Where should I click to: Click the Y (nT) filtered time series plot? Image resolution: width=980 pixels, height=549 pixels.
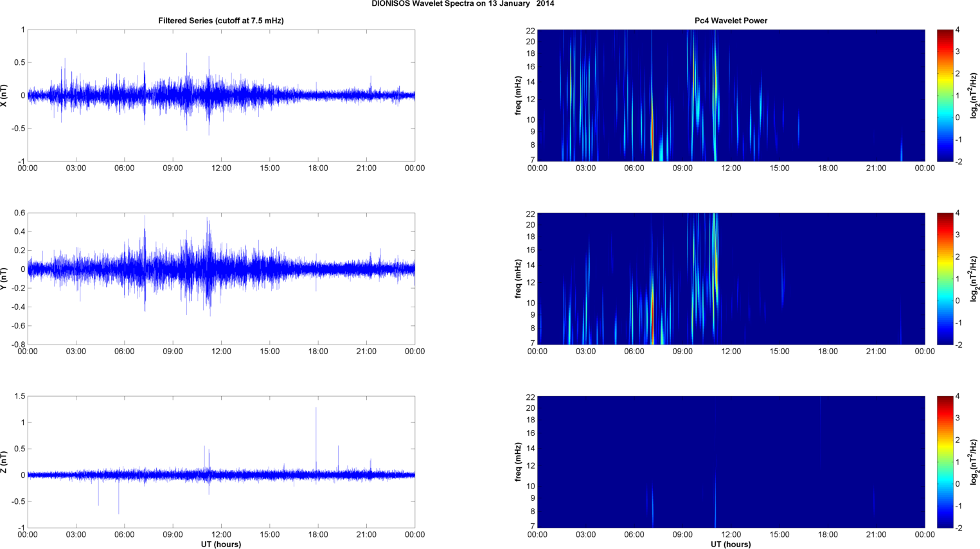pos(221,278)
